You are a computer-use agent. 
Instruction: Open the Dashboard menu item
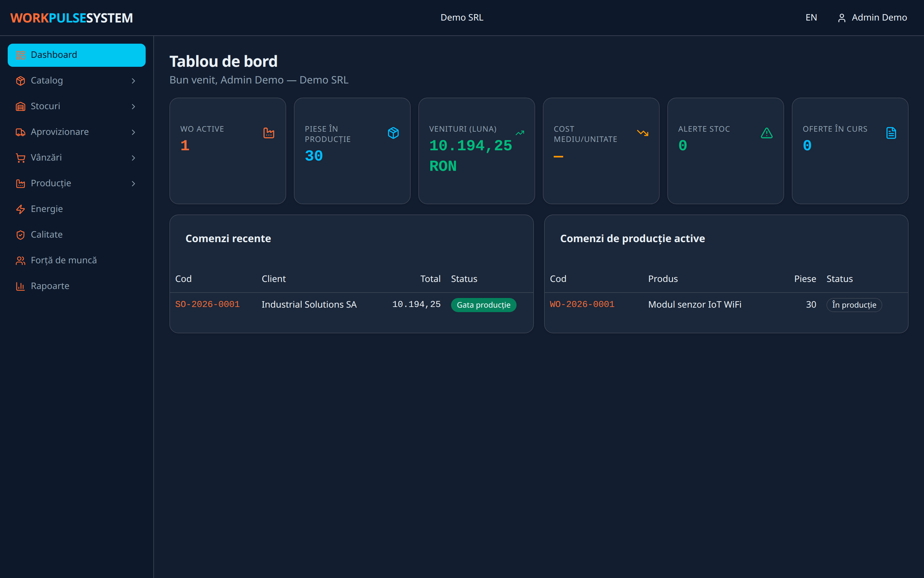pyautogui.click(x=76, y=55)
